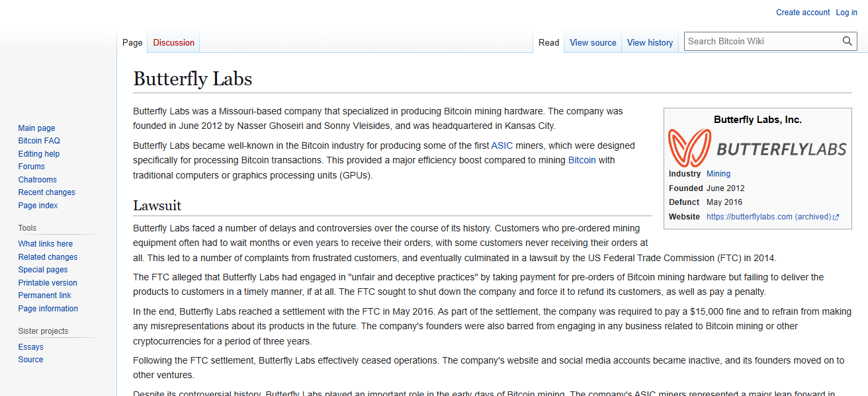Switch to the Discussion tab

pyautogui.click(x=173, y=42)
